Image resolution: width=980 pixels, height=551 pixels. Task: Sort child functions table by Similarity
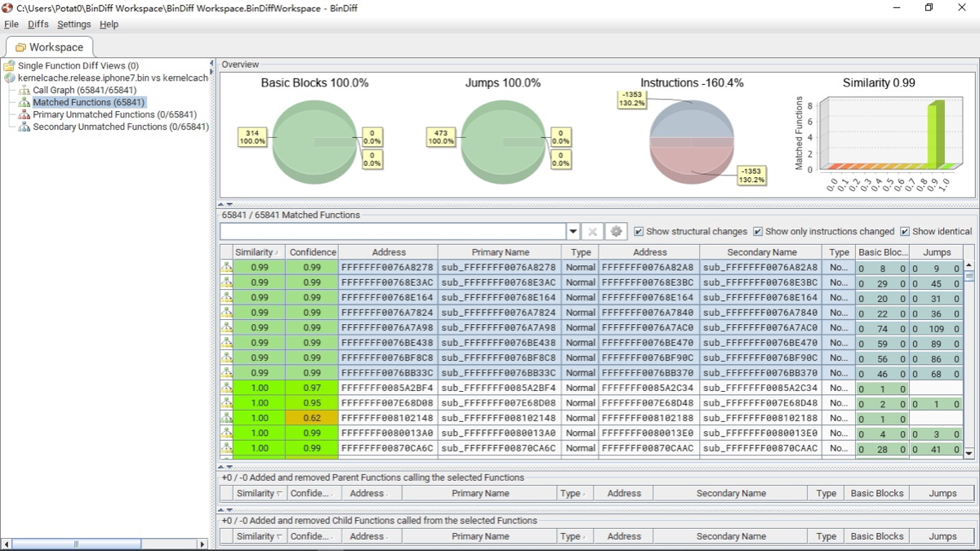pos(259,536)
